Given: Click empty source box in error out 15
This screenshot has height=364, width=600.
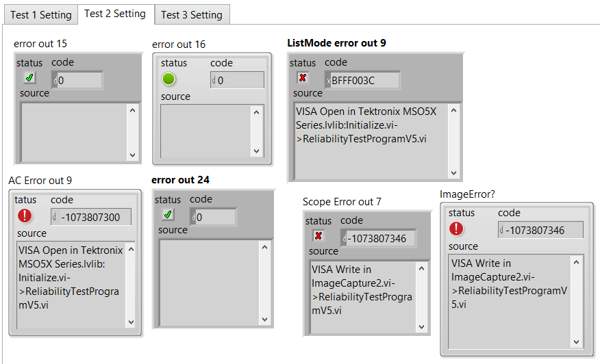Looking at the screenshot, I should click(74, 133).
